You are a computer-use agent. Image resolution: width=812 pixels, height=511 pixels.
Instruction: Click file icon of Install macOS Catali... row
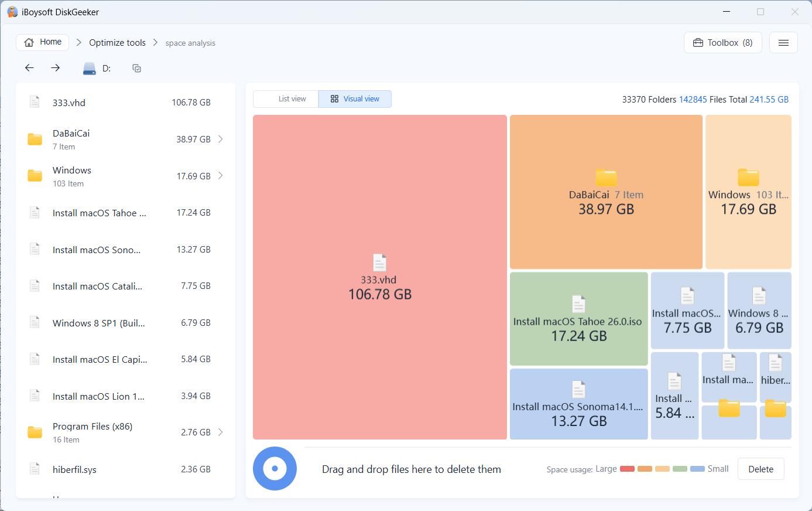[35, 285]
